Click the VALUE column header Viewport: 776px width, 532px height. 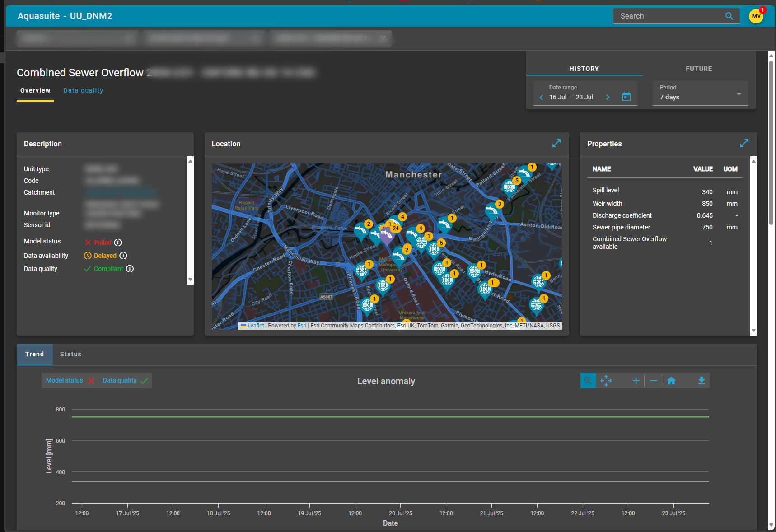[x=703, y=169]
